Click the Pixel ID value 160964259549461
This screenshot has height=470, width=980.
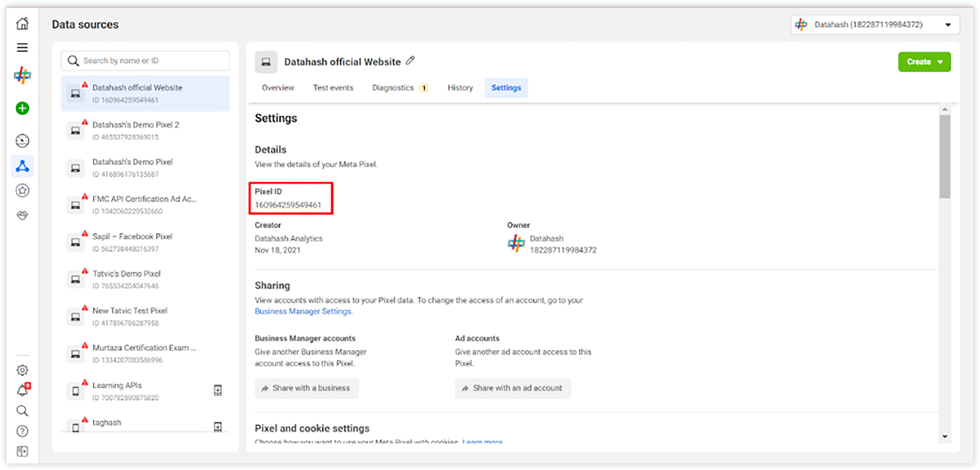tap(288, 205)
